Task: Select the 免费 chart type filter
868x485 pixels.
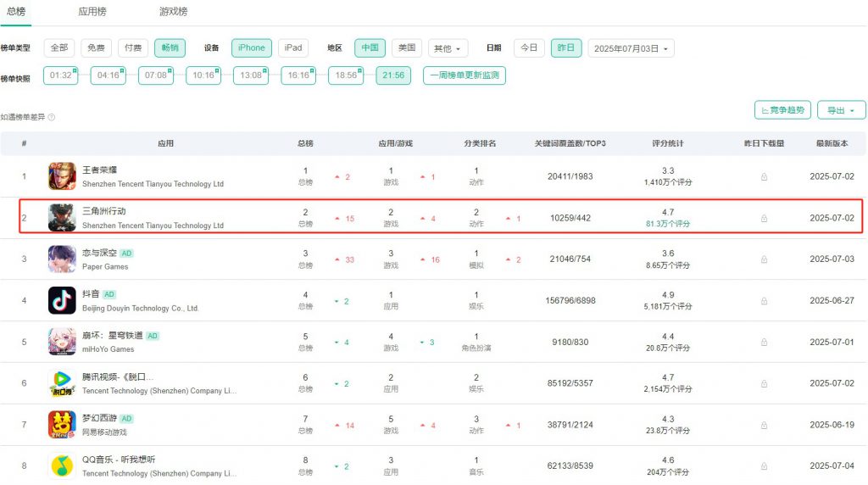Action: click(96, 48)
